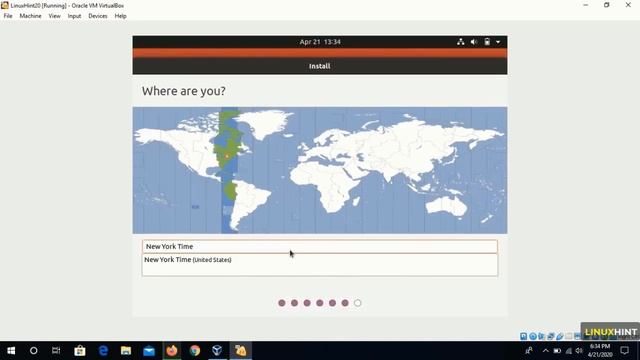Launch Microsoft Edge from taskbar
Viewport: 640px width, 360px height.
pos(103,351)
